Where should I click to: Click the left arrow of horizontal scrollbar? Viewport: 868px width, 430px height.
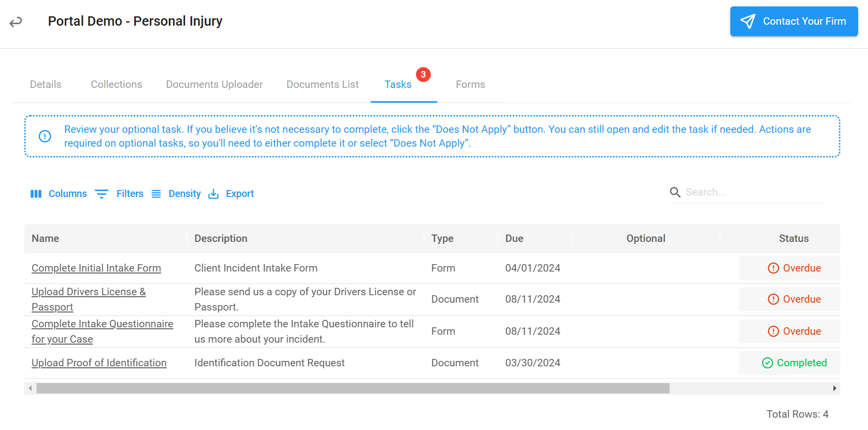pos(30,389)
